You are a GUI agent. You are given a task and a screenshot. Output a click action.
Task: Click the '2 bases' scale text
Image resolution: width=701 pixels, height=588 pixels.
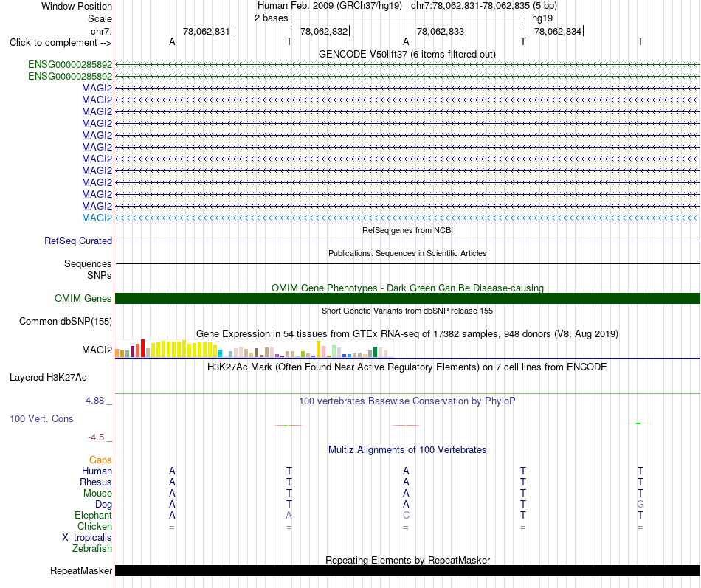[272, 18]
